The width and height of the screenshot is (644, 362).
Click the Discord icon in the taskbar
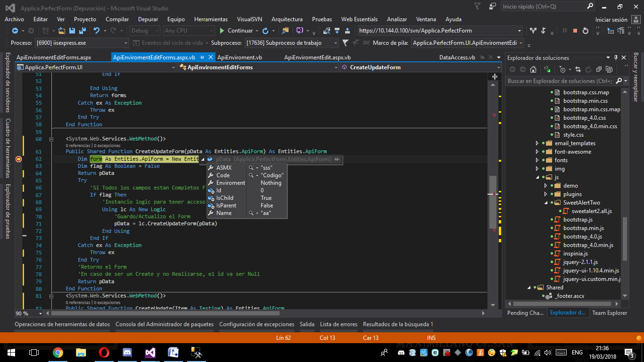[x=127, y=353]
